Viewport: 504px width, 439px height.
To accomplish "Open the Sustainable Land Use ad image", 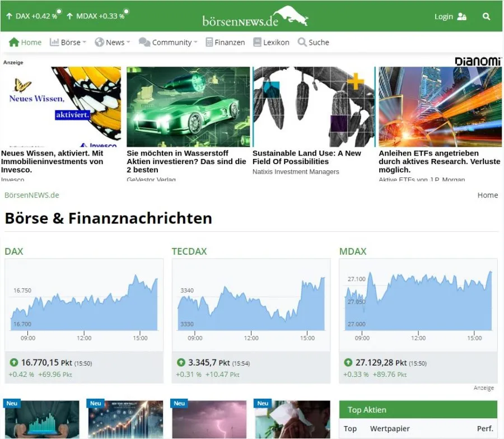I will pyautogui.click(x=314, y=107).
